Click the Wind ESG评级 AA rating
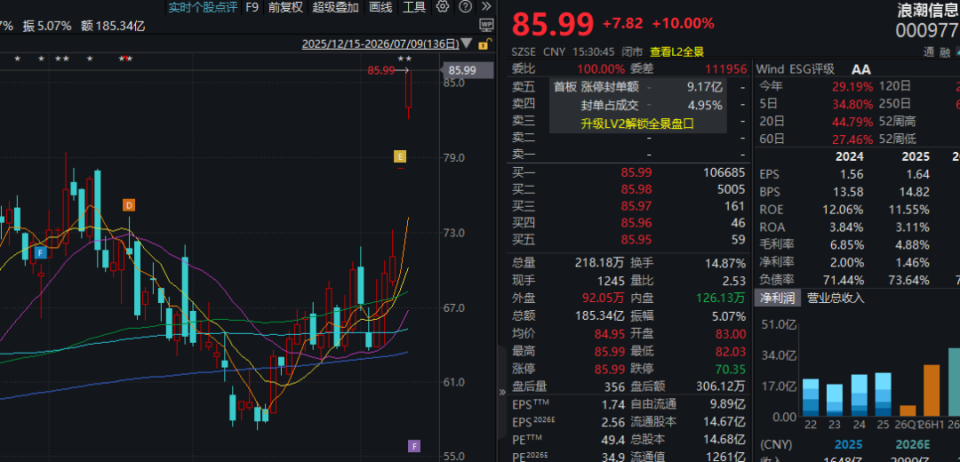Image resolution: width=960 pixels, height=462 pixels. coord(861,69)
